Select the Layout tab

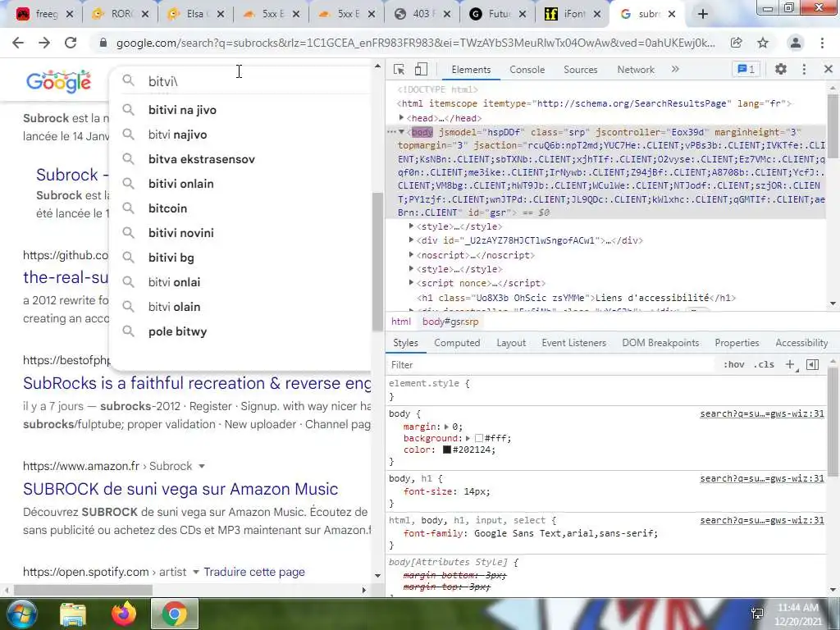pyautogui.click(x=511, y=343)
